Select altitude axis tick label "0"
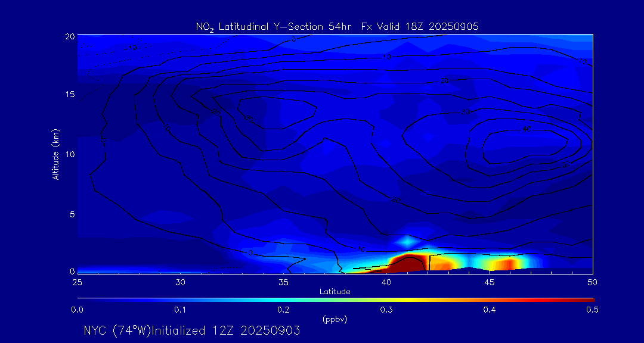The height and width of the screenshot is (343, 644). [x=72, y=271]
